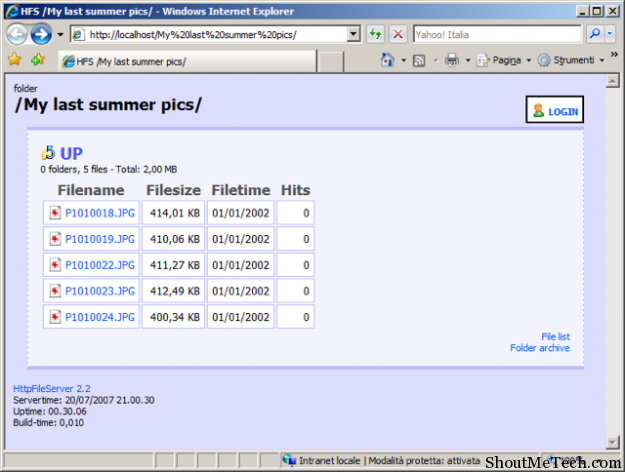Click the RSS feeds icon

coord(419,61)
